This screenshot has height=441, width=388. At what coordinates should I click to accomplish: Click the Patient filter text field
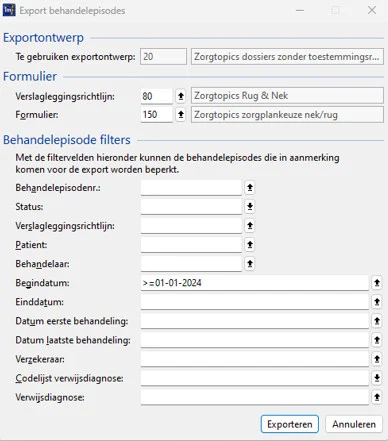point(191,245)
